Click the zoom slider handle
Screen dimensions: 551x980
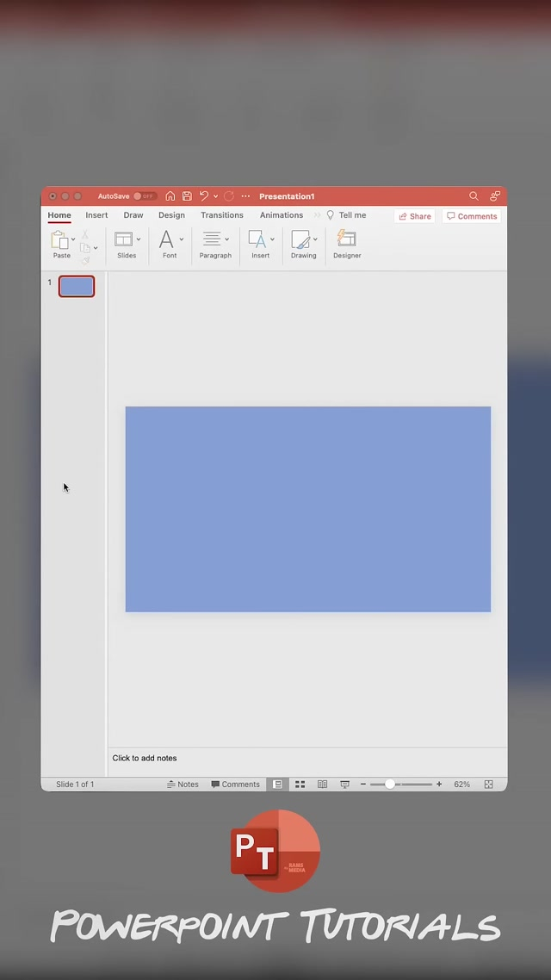[390, 785]
